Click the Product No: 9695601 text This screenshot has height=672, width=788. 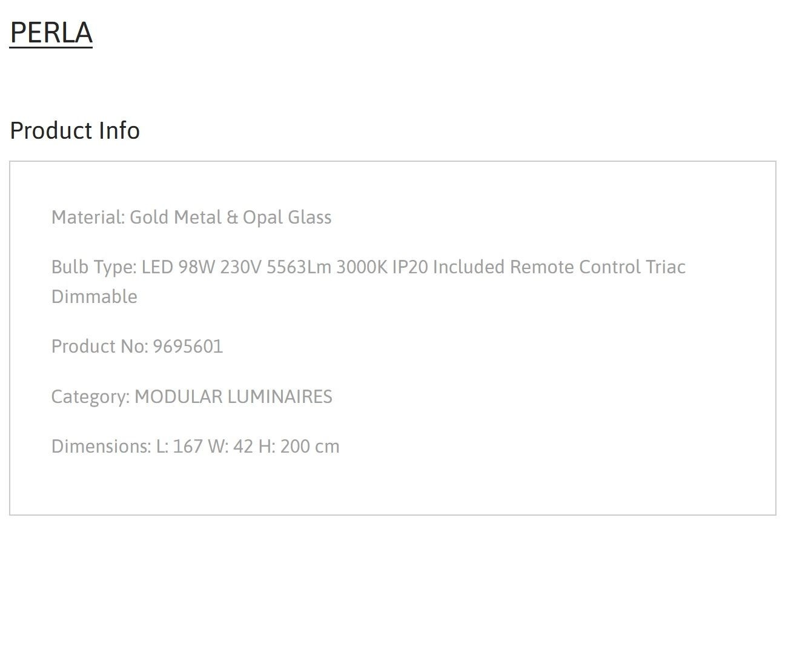coord(137,346)
